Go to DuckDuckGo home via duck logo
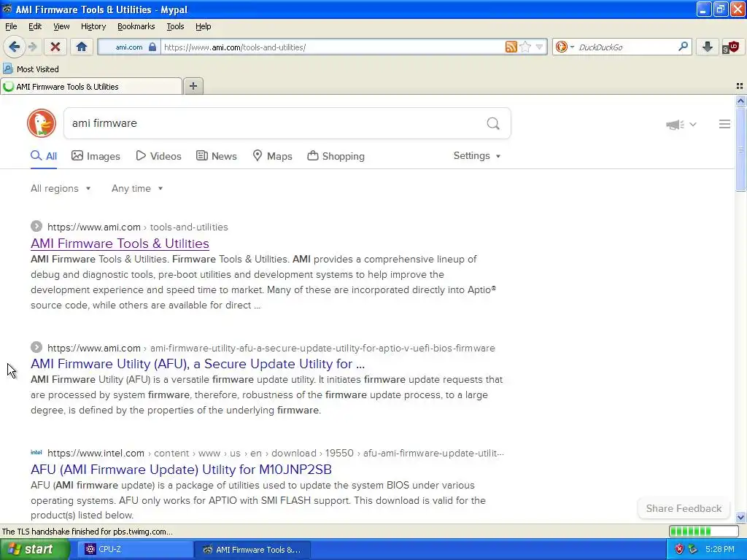747x560 pixels. coord(42,123)
